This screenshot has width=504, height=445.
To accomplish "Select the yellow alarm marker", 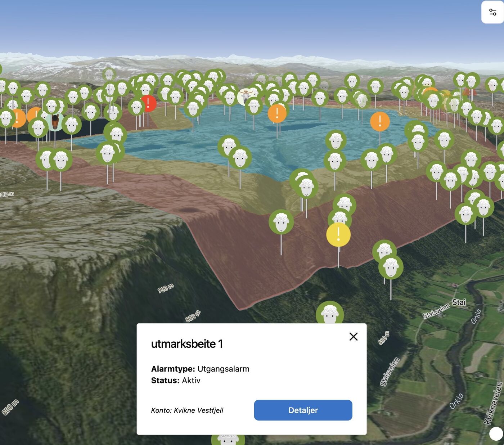I will (338, 234).
